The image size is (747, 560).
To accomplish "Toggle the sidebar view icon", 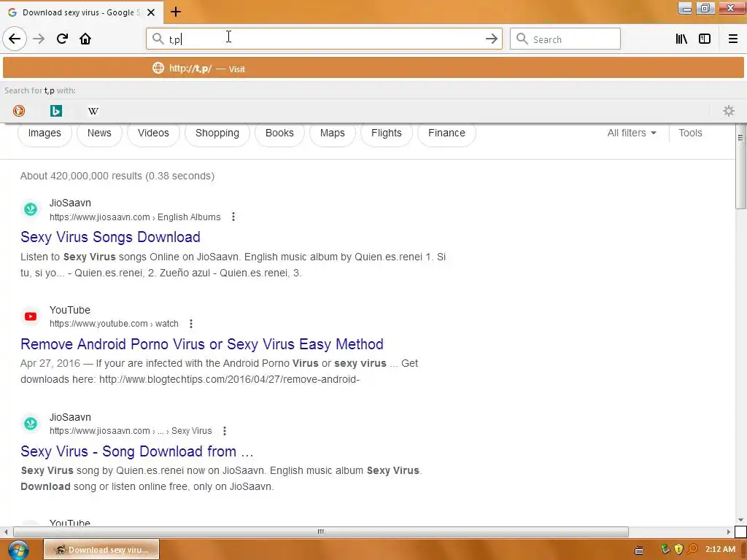I will click(x=705, y=39).
